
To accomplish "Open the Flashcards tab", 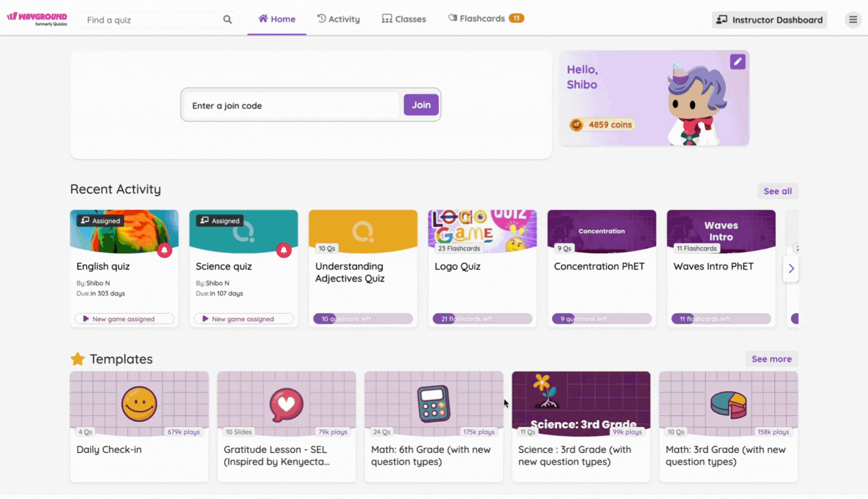I will 482,19.
